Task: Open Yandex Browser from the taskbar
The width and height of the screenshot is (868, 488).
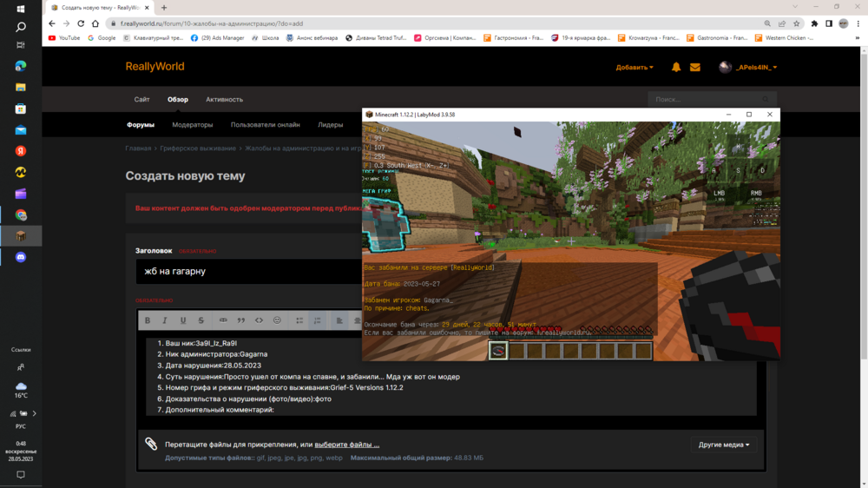Action: pyautogui.click(x=21, y=151)
